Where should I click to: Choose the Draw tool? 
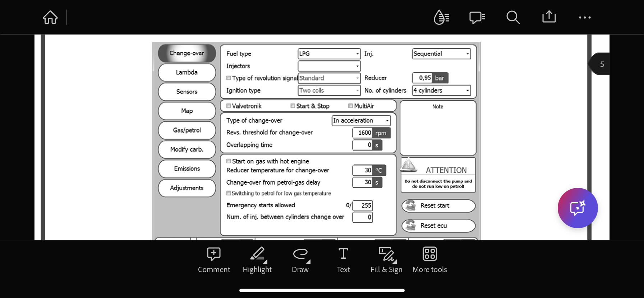[x=300, y=260]
